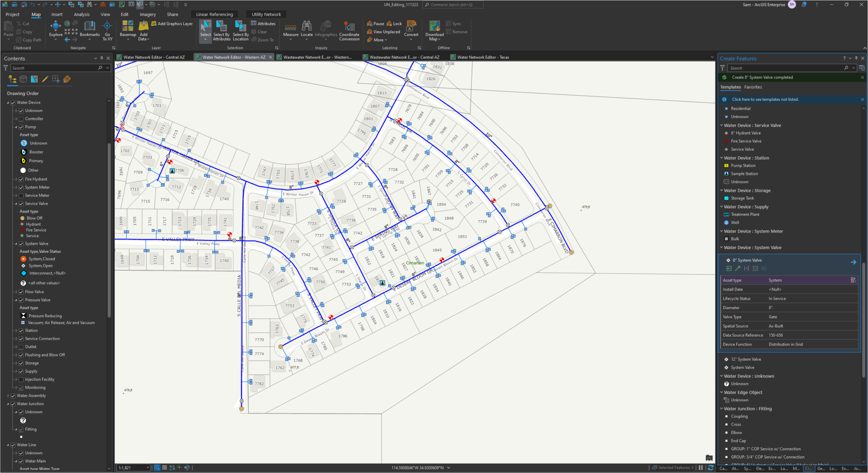Collapse Water Device : Service Valve group
Viewport: 868px width, 473px height.
point(722,125)
